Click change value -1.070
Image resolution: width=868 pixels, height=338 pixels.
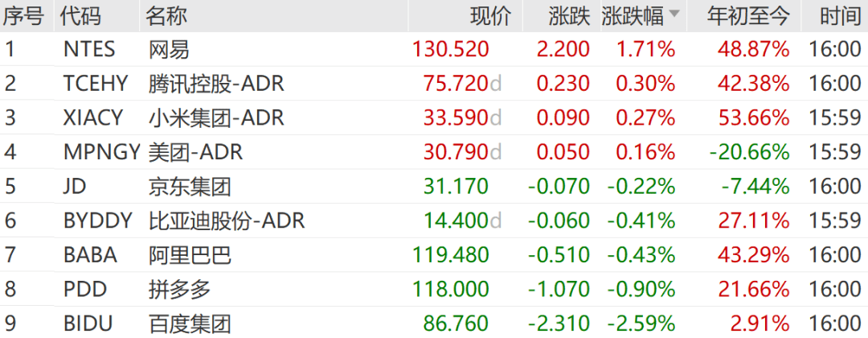point(559,289)
